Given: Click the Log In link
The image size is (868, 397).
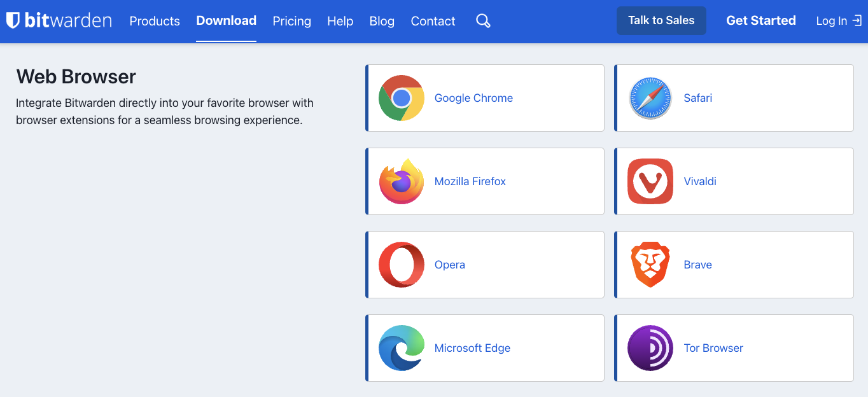Looking at the screenshot, I should coord(838,21).
